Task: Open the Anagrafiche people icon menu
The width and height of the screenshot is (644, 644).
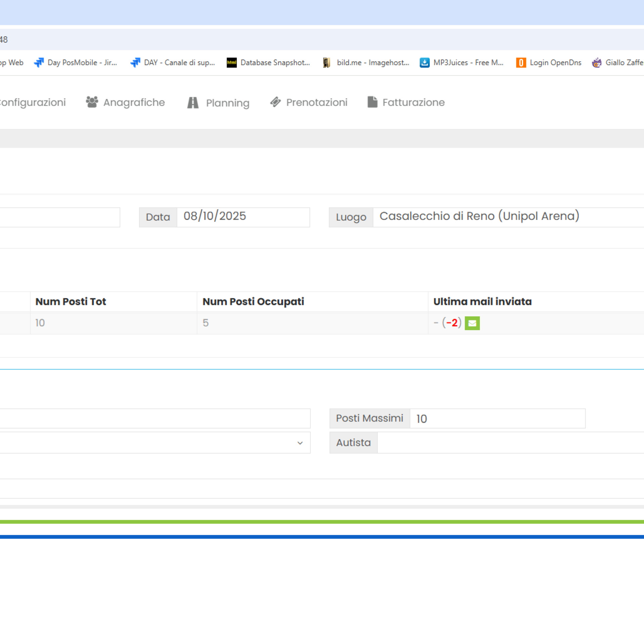Action: pyautogui.click(x=92, y=102)
